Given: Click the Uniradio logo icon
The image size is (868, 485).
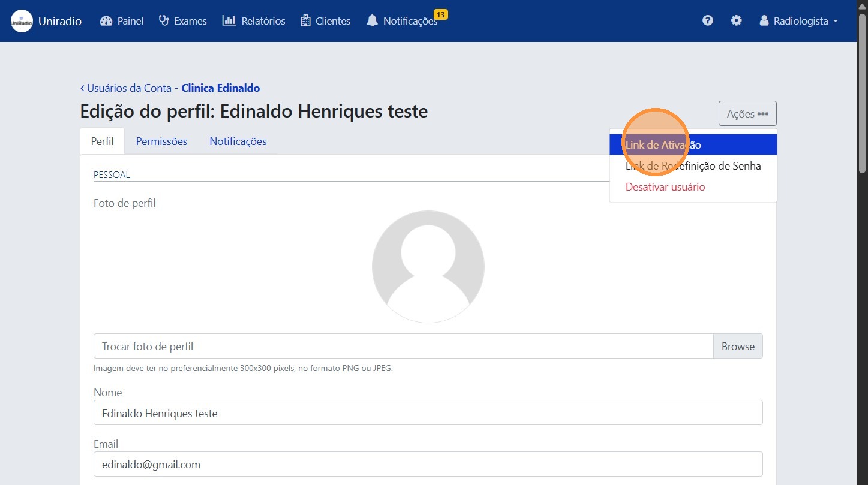Looking at the screenshot, I should tap(22, 21).
